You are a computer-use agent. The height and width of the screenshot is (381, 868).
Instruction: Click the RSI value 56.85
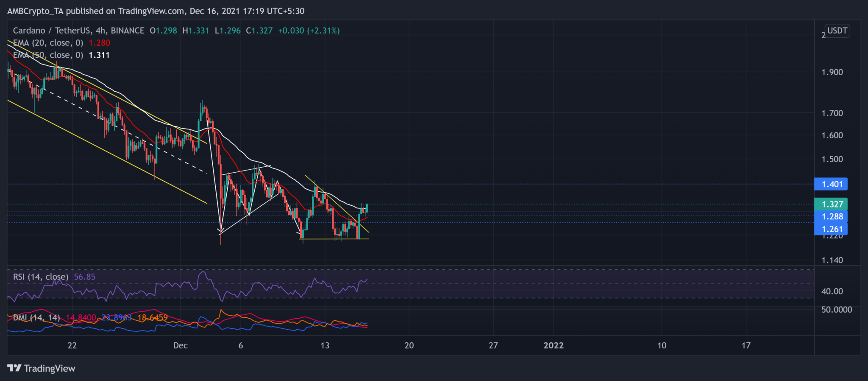(85, 277)
